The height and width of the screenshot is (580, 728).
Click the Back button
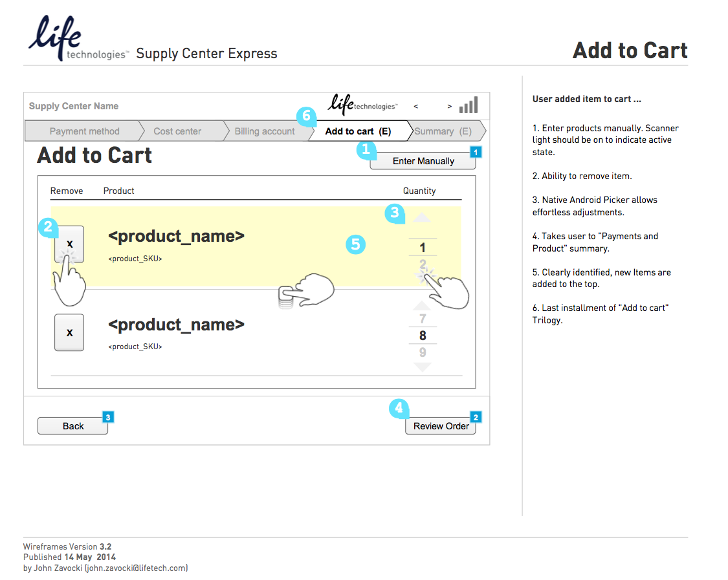[x=72, y=426]
